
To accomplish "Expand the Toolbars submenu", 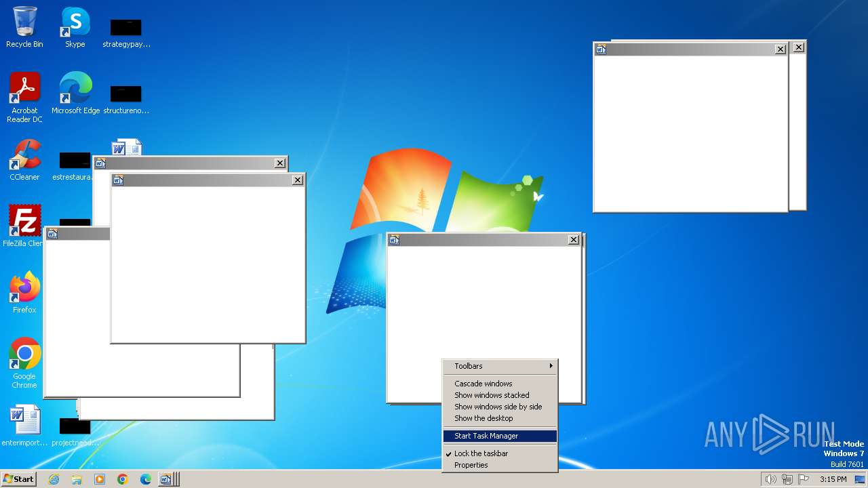I will [x=500, y=366].
